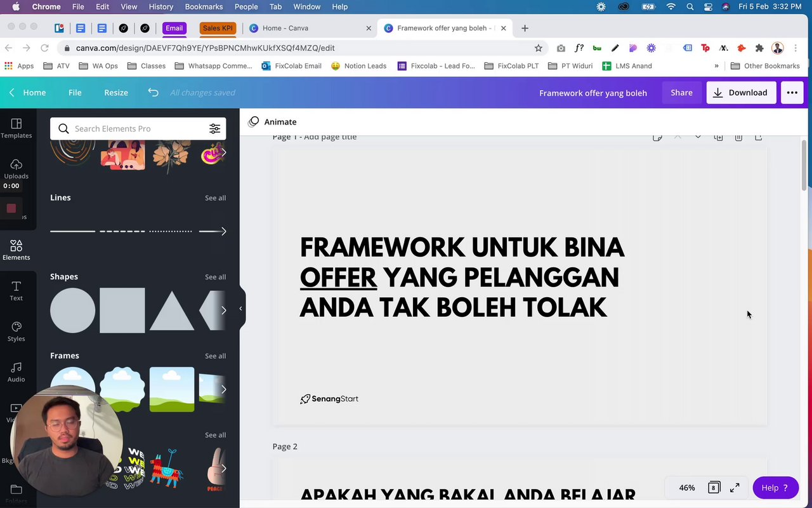Image resolution: width=812 pixels, height=508 pixels.
Task: Switch to Home - Canva tab
Action: 311,28
